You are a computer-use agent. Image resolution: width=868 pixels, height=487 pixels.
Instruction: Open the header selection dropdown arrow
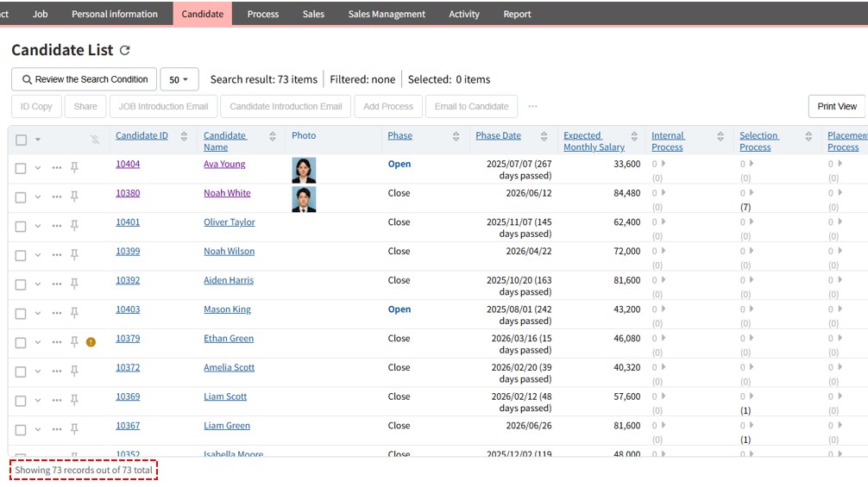(38, 140)
